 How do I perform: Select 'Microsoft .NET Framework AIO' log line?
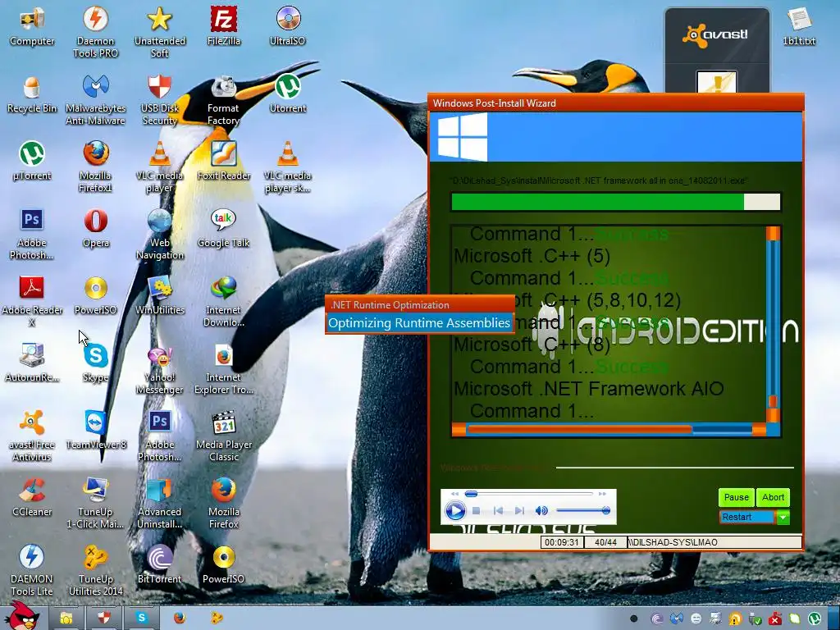click(588, 388)
